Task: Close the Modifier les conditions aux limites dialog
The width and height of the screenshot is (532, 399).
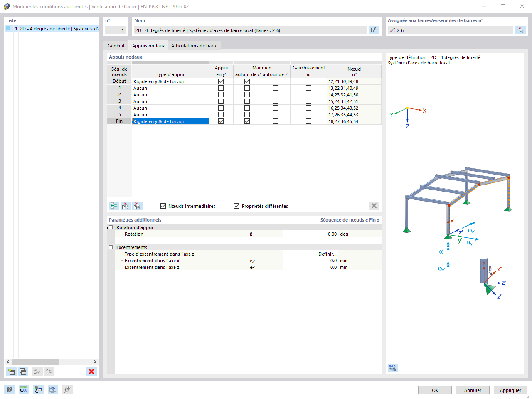Action: (522, 6)
